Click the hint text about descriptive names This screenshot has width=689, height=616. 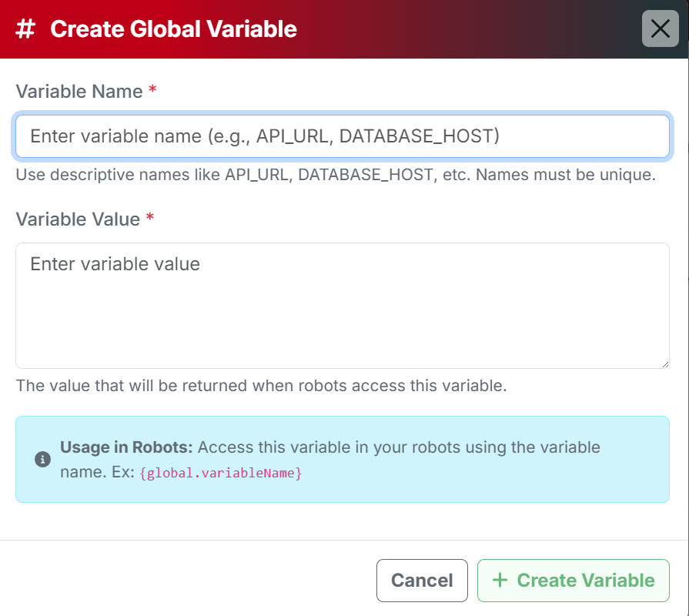click(x=335, y=175)
